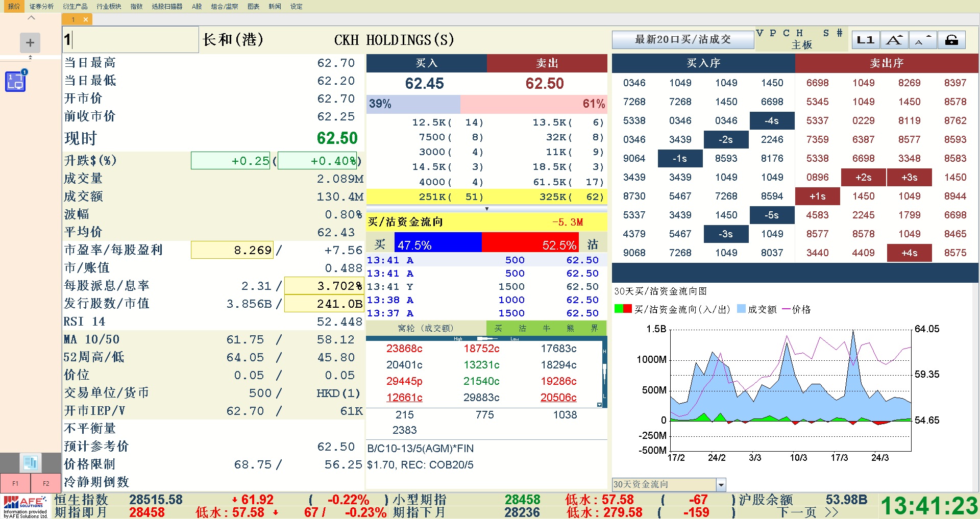
Task: Open the 行业板块 menu
Action: tap(109, 6)
